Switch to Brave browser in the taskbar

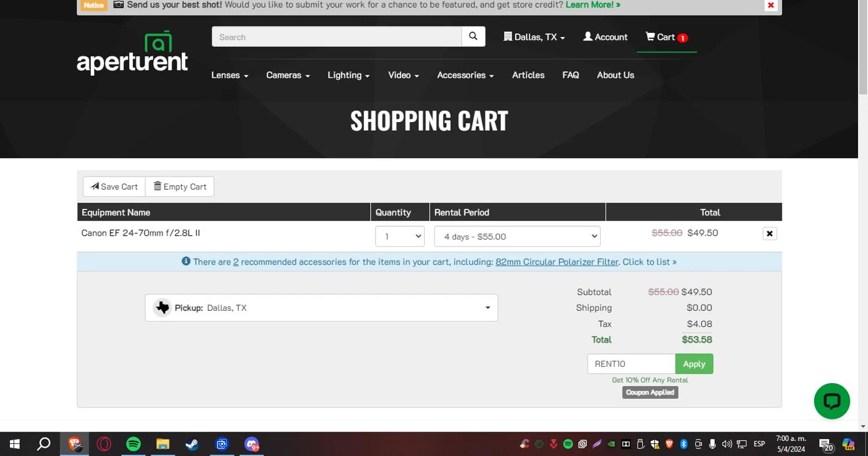click(x=75, y=444)
